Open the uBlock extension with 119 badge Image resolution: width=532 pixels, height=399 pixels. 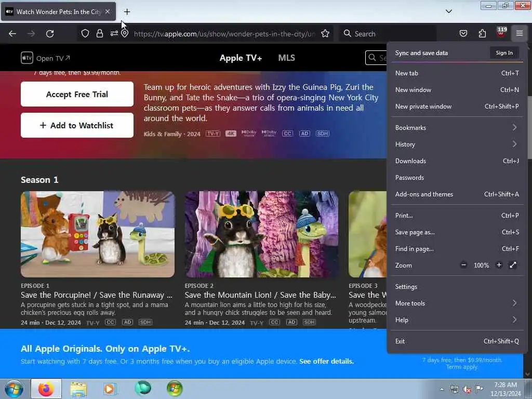(501, 33)
